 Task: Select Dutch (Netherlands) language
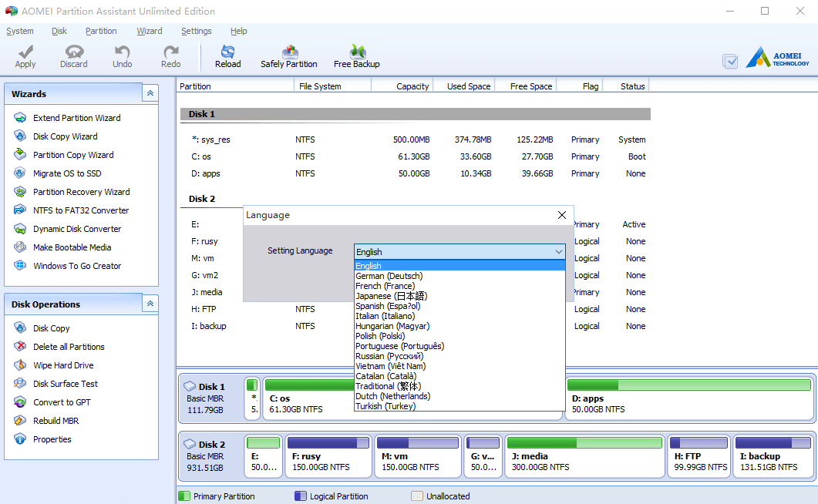click(459, 396)
